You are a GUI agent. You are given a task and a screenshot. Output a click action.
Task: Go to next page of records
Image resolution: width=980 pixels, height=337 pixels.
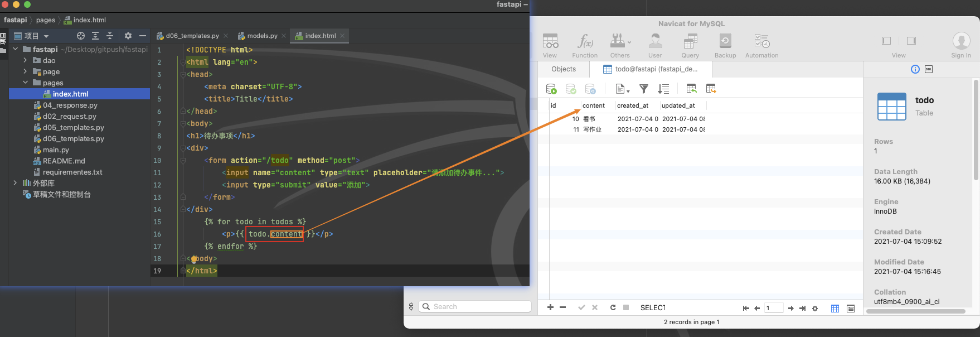[x=790, y=308]
